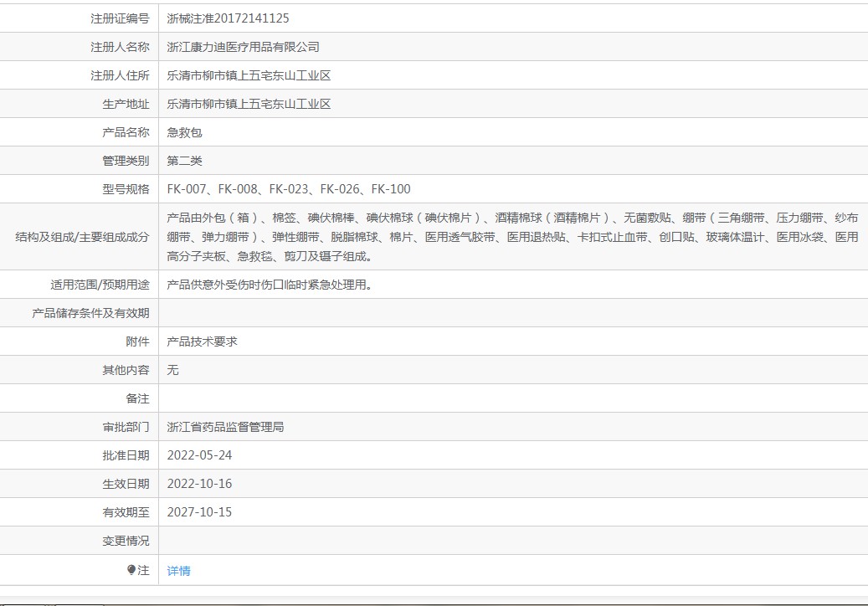868x606 pixels.
Task: Click effective date 2022-10-16
Action: tap(199, 484)
